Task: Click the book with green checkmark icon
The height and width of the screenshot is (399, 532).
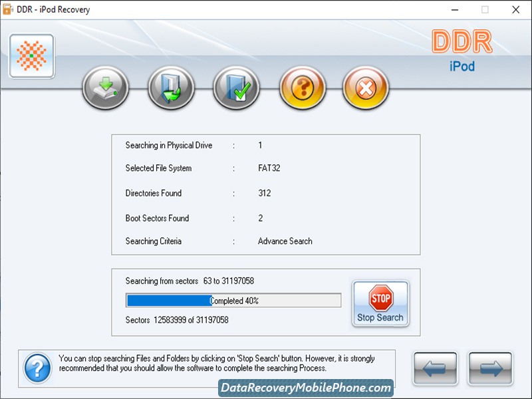Action: pos(235,87)
